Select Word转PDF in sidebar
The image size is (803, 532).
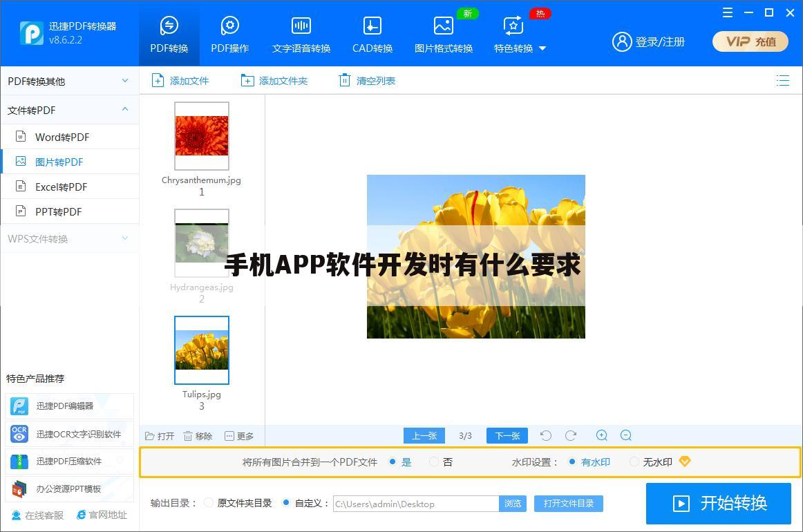click(70, 137)
